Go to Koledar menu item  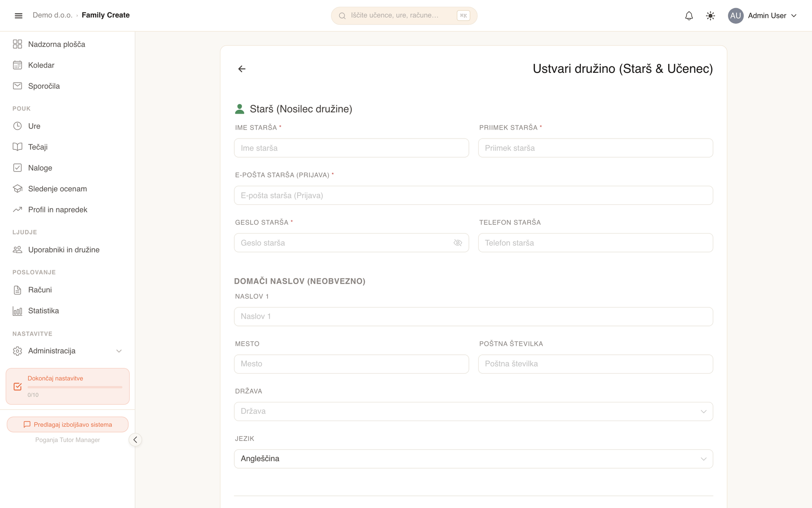tap(67, 65)
